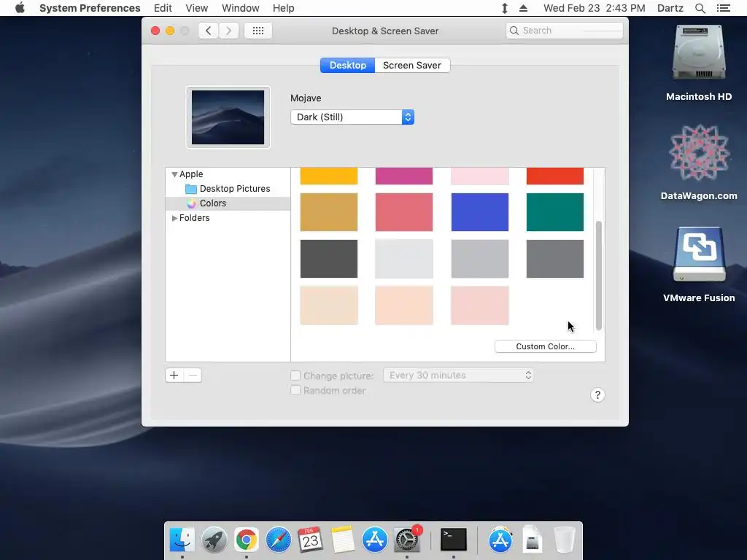Select Desktop Pictures in the sidebar

click(228, 189)
